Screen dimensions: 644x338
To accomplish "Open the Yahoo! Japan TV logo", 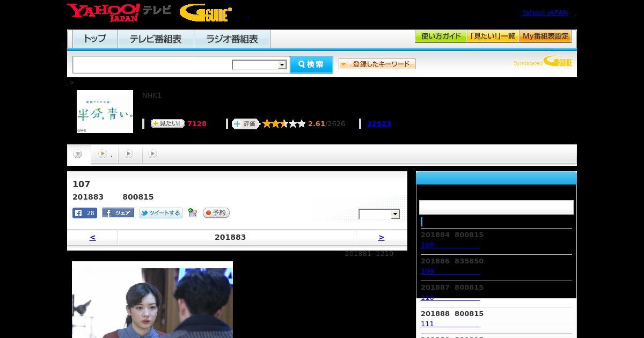I will 119,12.
